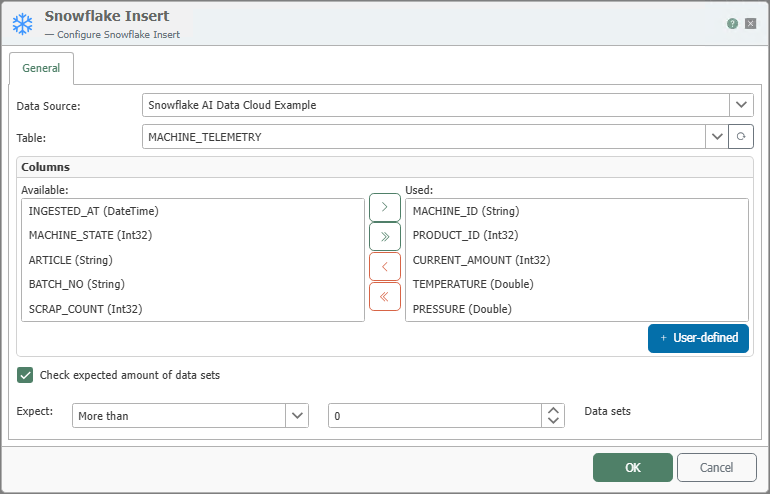This screenshot has width=770, height=494.
Task: Select MACHINE_STATE (Int32) in Available
Action: click(193, 235)
